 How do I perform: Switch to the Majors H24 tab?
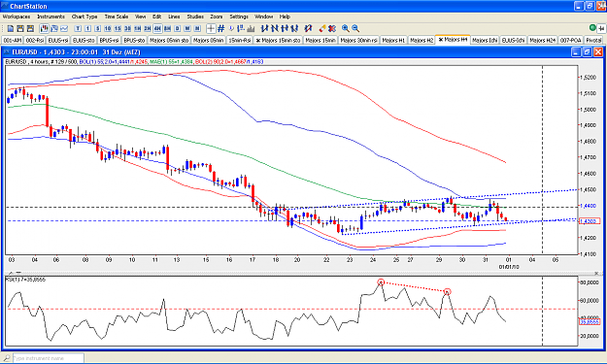(542, 40)
